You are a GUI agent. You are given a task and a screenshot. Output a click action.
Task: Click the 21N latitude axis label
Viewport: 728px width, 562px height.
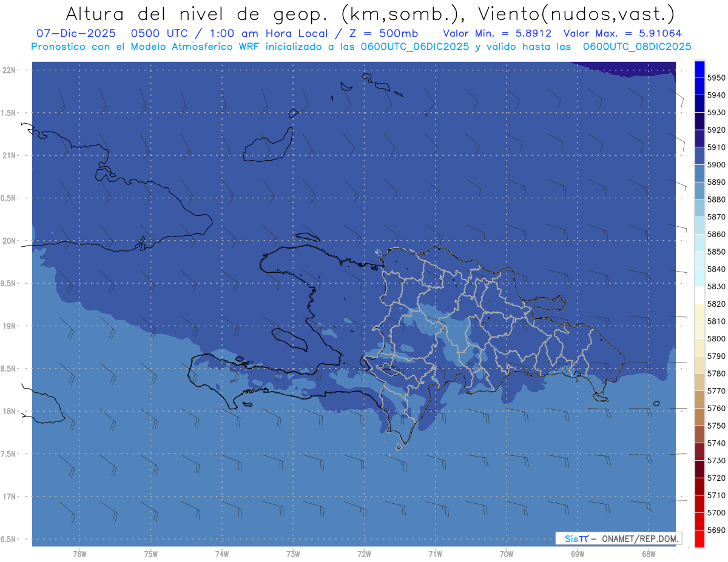10,156
